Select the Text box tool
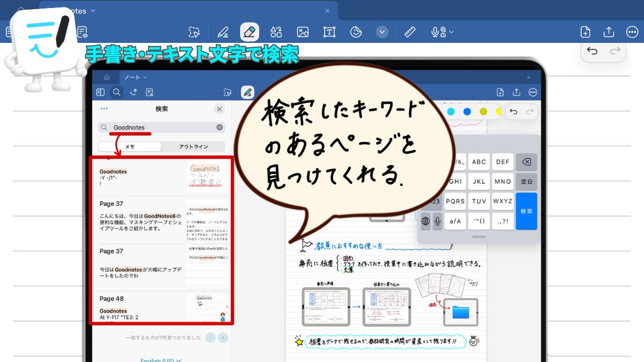Screen dimensions: 644x362 coord(330,32)
